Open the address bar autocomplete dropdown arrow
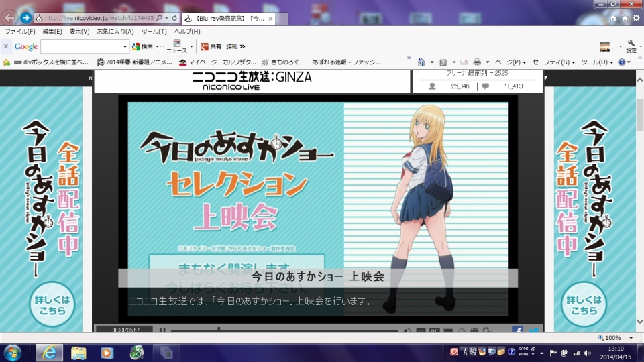This screenshot has height=362, width=644. [166, 19]
